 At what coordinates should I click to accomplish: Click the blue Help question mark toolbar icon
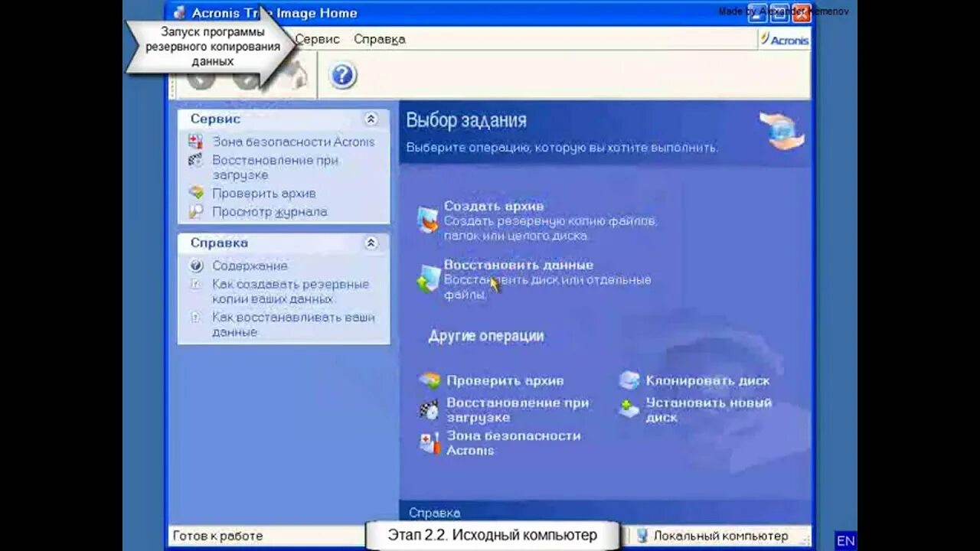click(343, 76)
